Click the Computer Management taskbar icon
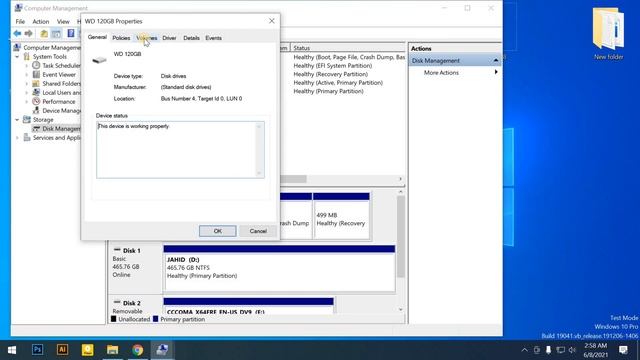Viewport: 640px width, 360px height. click(162, 350)
